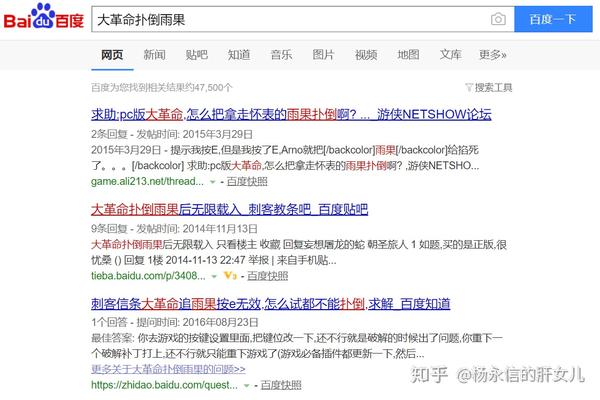Open the Baidu logo homepage link
Screen dimensions: 600x400
(44, 16)
